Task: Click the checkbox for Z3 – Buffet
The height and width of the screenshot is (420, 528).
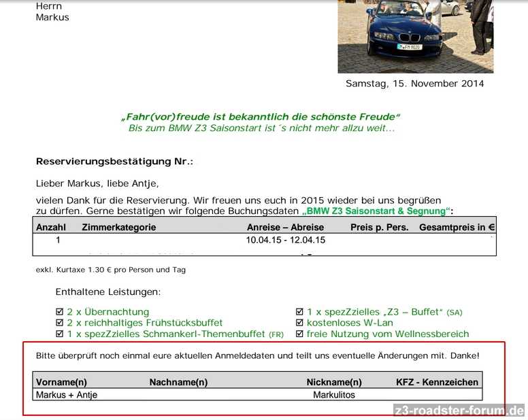Action: (x=299, y=312)
